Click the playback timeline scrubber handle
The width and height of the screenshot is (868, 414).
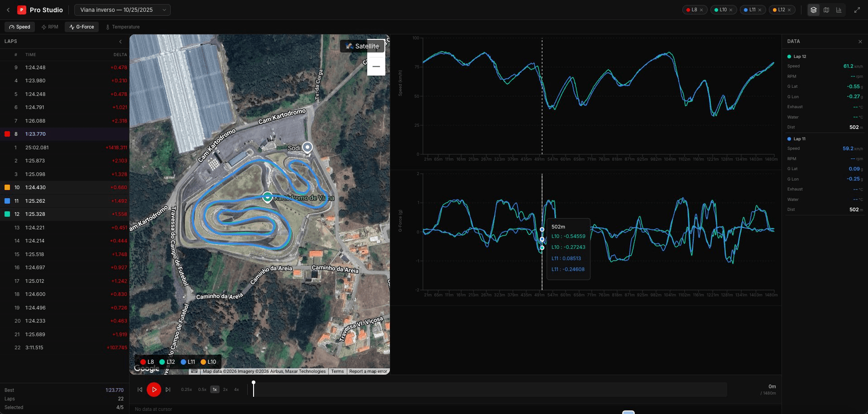[254, 383]
